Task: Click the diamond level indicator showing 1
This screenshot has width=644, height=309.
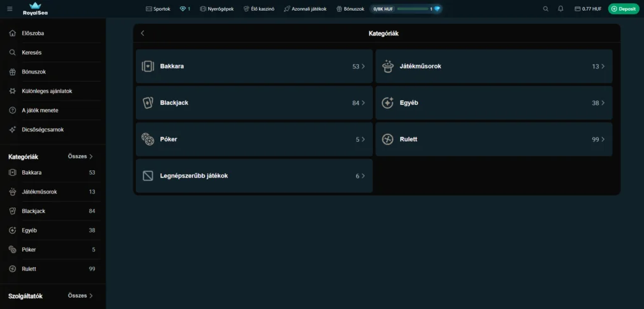Action: pos(186,9)
